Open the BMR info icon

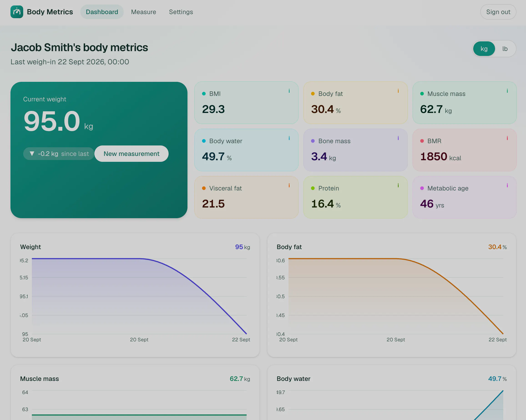point(507,138)
